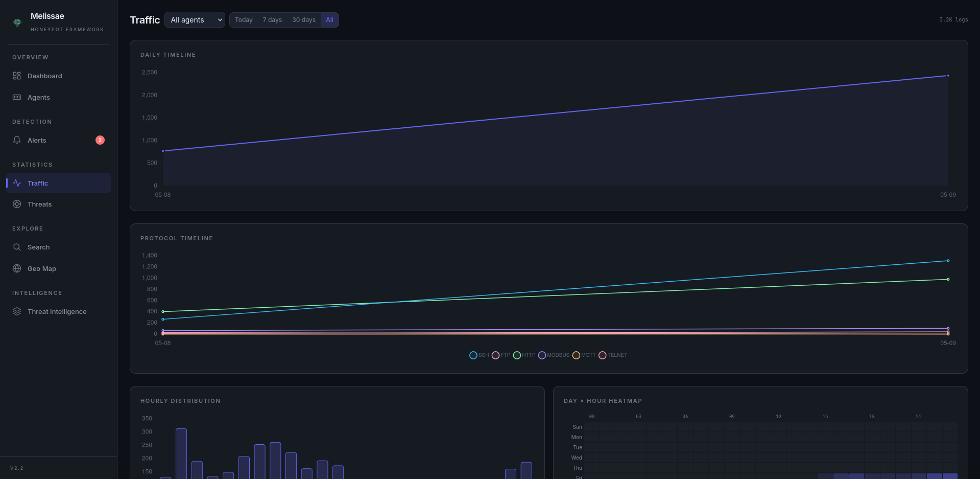
Task: Toggle TELNET series in protocol legend
Action: coord(613,355)
